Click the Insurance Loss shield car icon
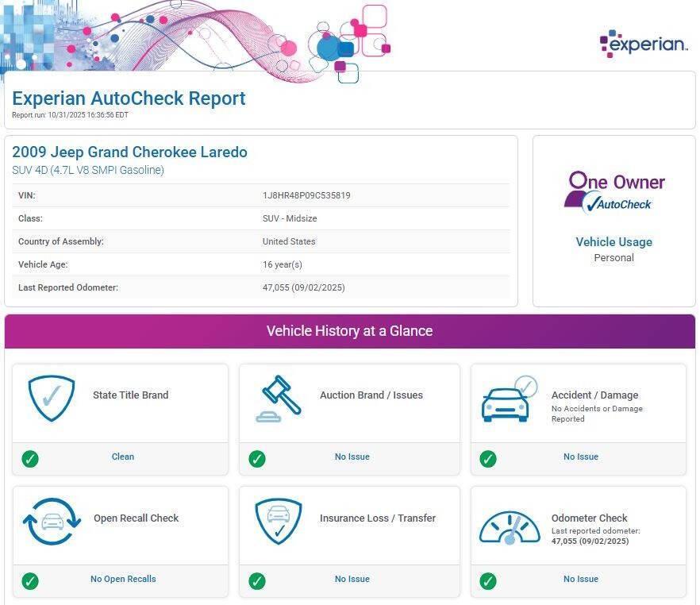Image resolution: width=700 pixels, height=605 pixels. point(279,521)
